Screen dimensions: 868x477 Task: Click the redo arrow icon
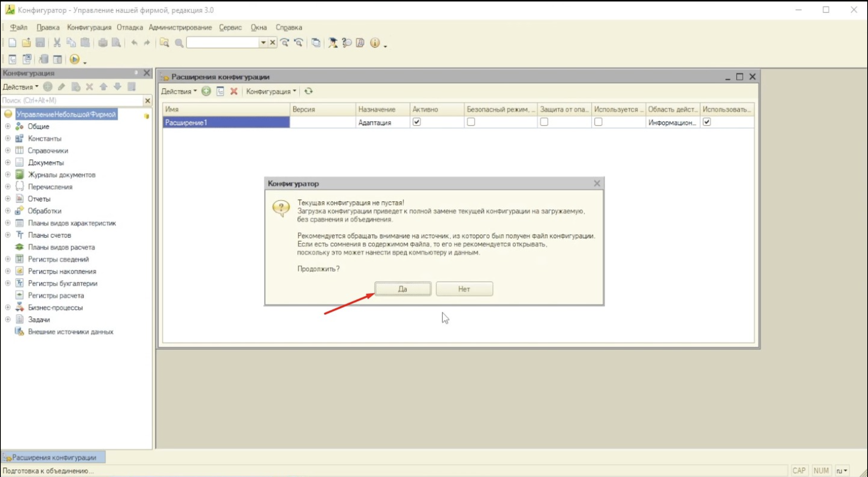[147, 43]
